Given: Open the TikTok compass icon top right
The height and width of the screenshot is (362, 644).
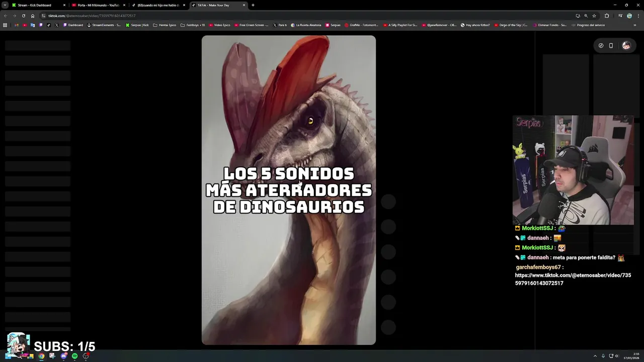Looking at the screenshot, I should (601, 46).
